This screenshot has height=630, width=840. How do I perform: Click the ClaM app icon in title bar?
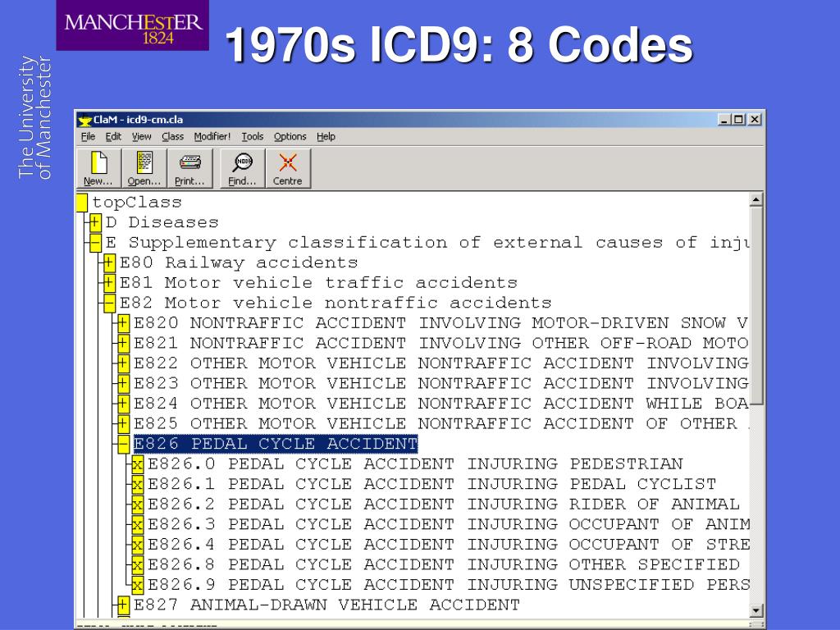pos(84,120)
